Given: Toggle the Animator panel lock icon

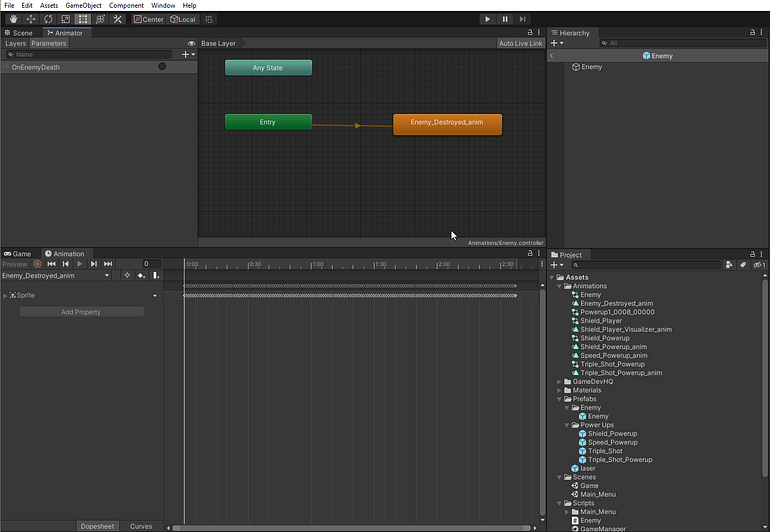Looking at the screenshot, I should 530,32.
